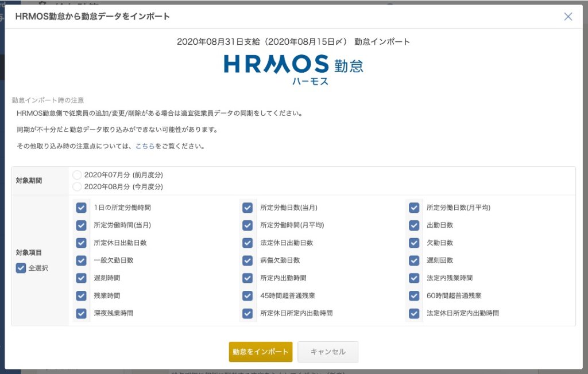Toggle the 法定休日出勤日数 checkbox

(247, 243)
